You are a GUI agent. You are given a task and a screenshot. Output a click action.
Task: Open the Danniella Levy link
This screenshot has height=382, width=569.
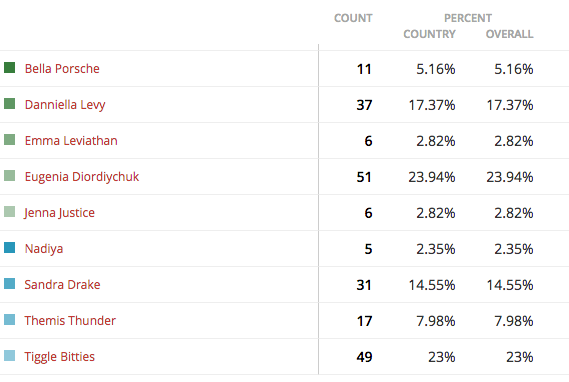65,105
